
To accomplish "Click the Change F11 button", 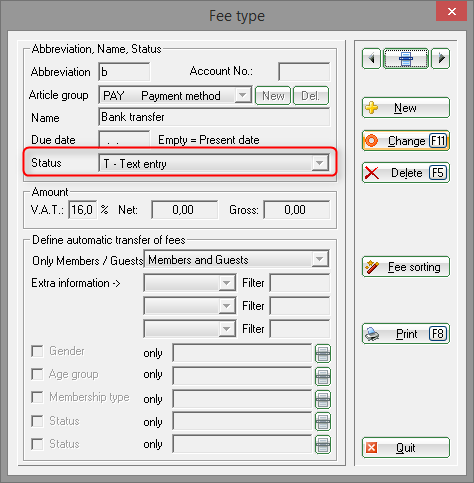I will click(x=406, y=141).
